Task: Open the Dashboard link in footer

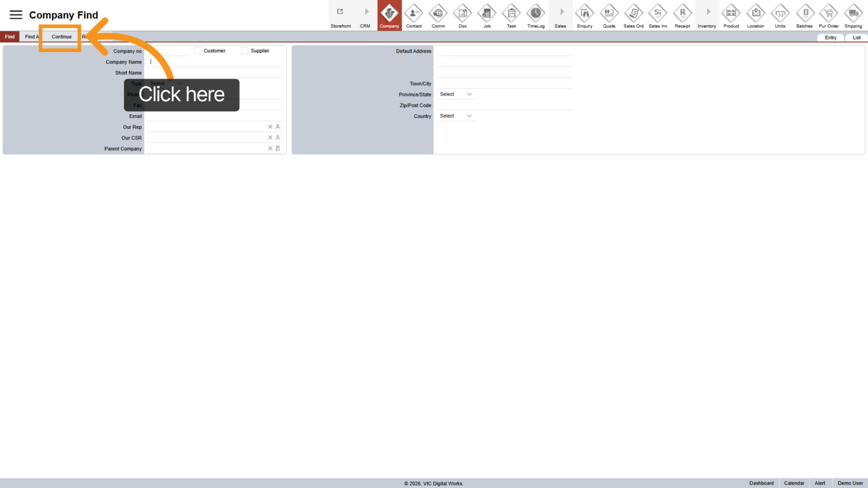Action: click(x=761, y=483)
